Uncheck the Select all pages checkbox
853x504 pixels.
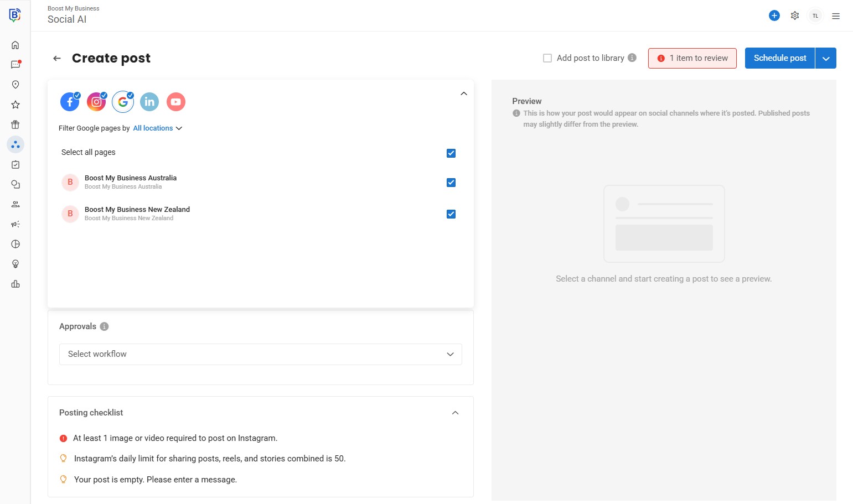451,153
